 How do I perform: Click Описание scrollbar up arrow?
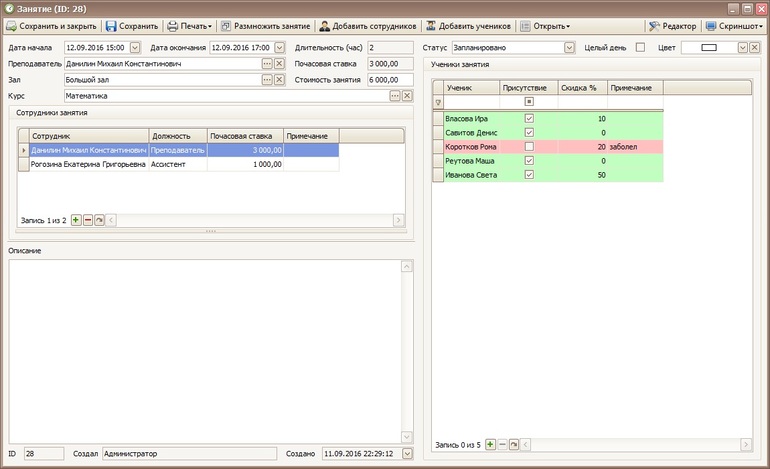tap(407, 266)
